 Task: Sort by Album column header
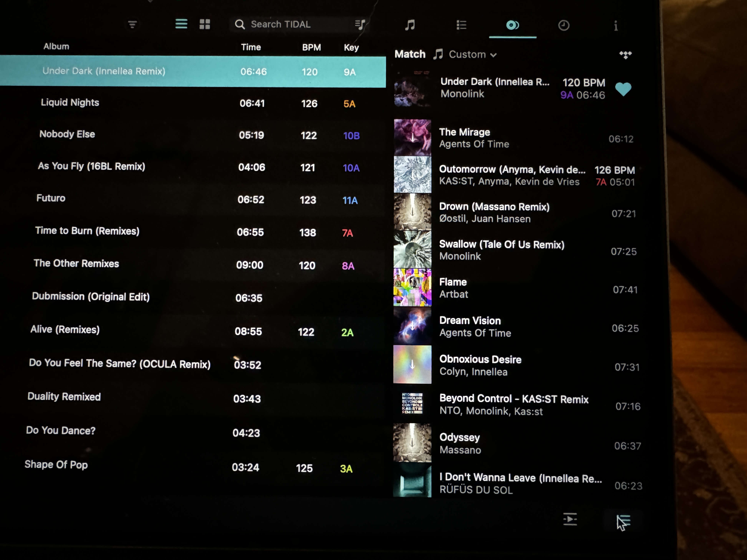56,47
